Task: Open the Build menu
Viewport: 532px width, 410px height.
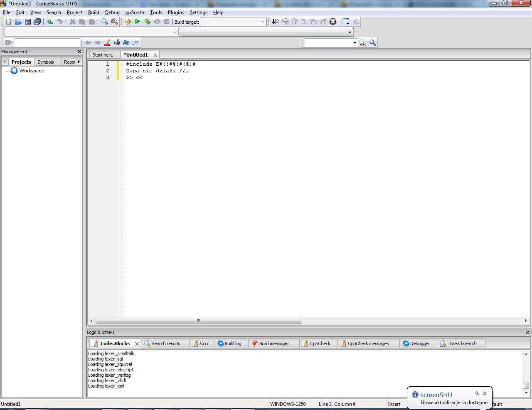Action: (x=94, y=12)
